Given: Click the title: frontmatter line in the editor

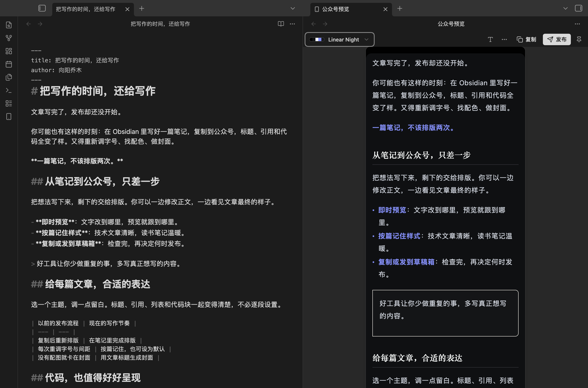Looking at the screenshot, I should pyautogui.click(x=75, y=60).
